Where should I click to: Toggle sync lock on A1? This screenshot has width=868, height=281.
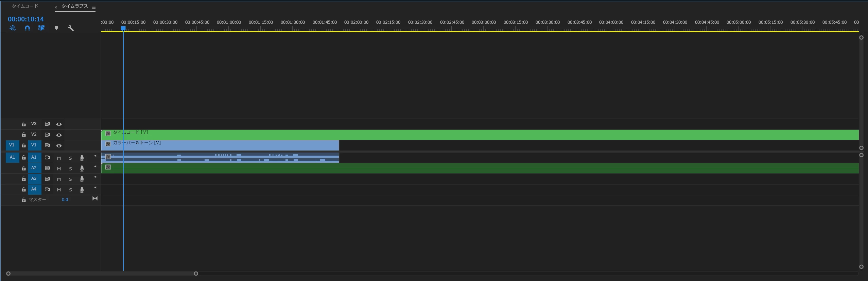[x=48, y=157]
